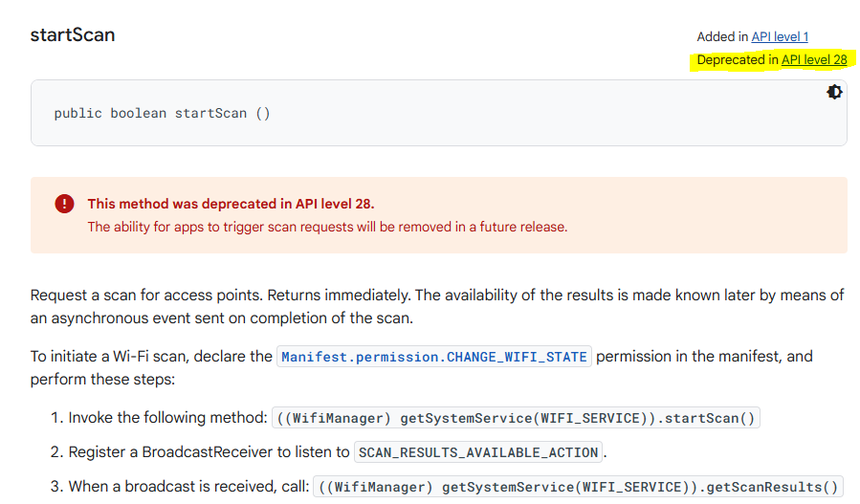This screenshot has width=860, height=504.
Task: Click the bold deprecated in API level 28 warning
Action: 231,204
